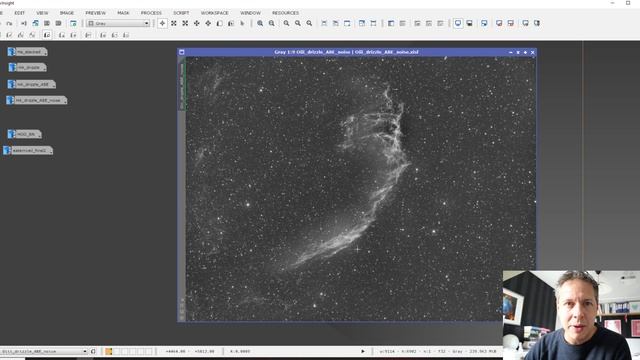Screen dimensions: 640x360
Task: Click the highlighted icon in the second toolbar row
Action: pyautogui.click(x=47, y=35)
